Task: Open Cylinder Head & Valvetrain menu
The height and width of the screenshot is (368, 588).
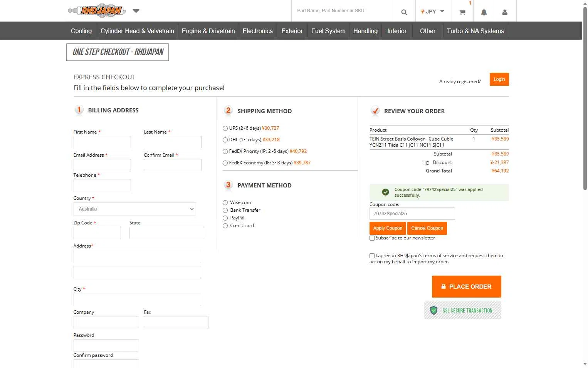Action: [x=137, y=31]
